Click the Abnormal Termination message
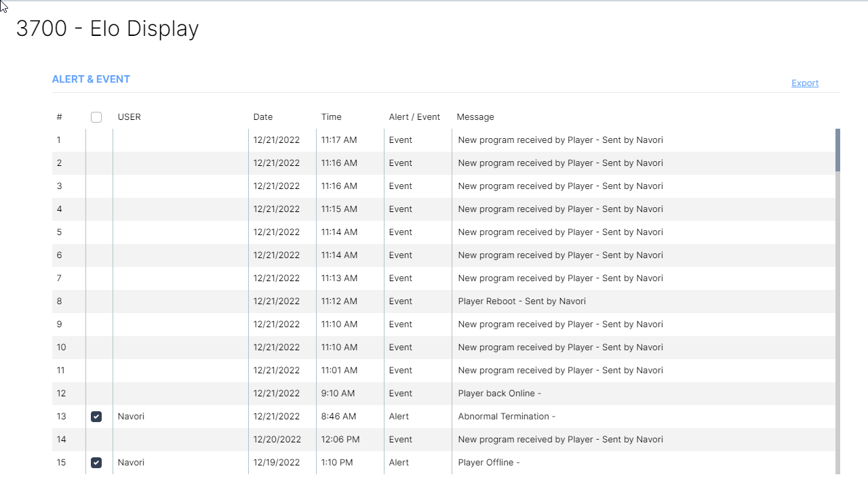Screen dimensions: 868x500 [507, 417]
